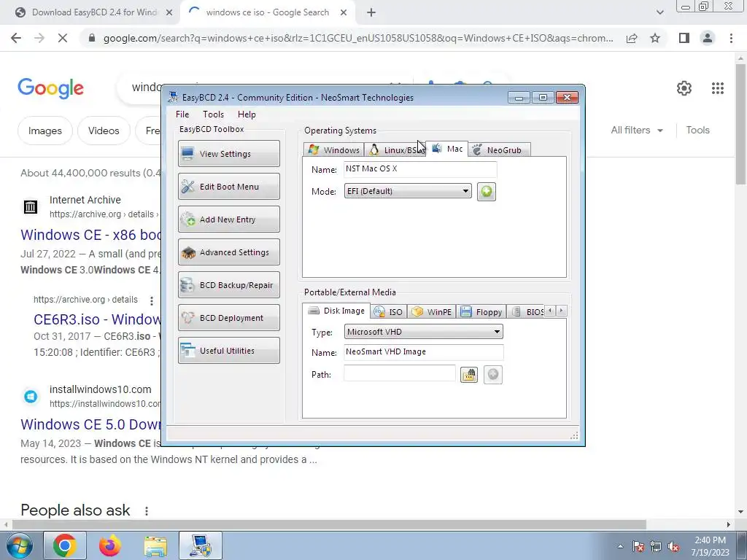This screenshot has width=747, height=560.
Task: Close the Download EasyBCD tab
Action: pyautogui.click(x=169, y=12)
